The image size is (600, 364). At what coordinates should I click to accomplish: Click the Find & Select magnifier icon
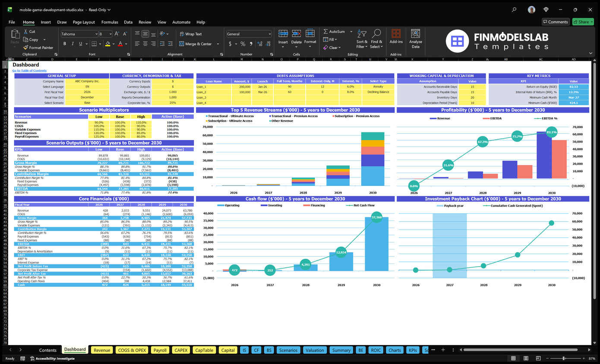(x=376, y=34)
